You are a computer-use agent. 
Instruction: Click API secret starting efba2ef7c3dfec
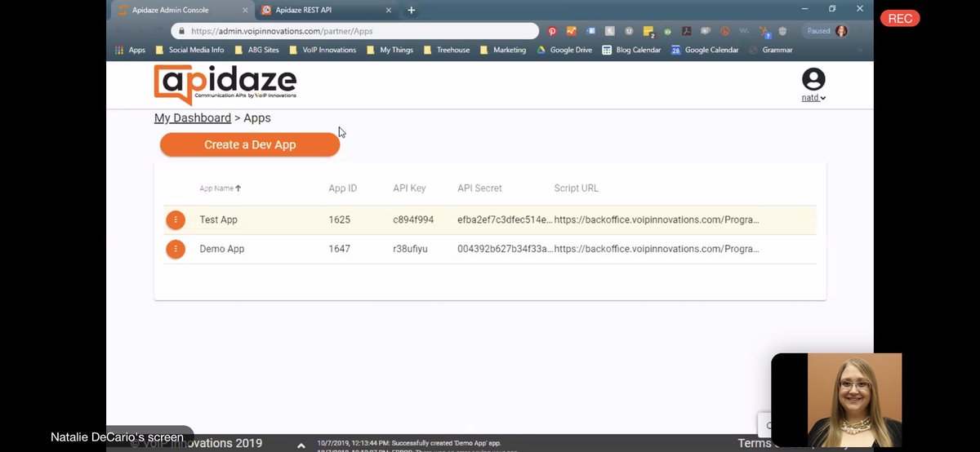(x=505, y=220)
